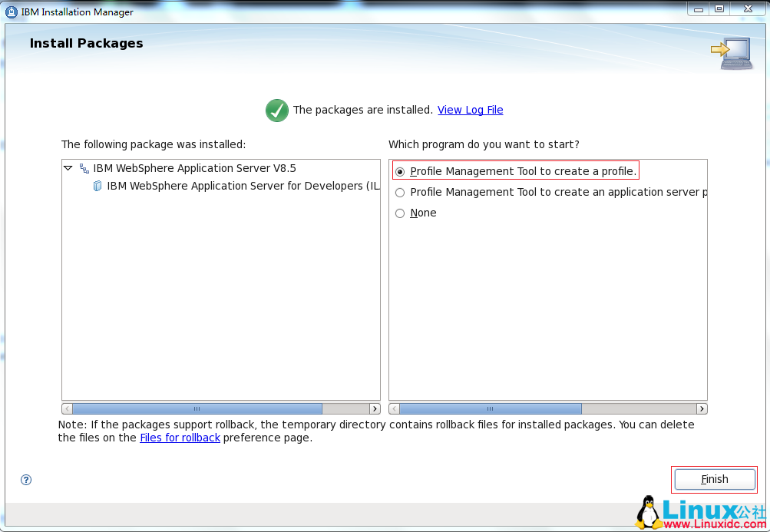Open the Files for rollback preference link
Screen dimensions: 770x532
pyautogui.click(x=180, y=438)
